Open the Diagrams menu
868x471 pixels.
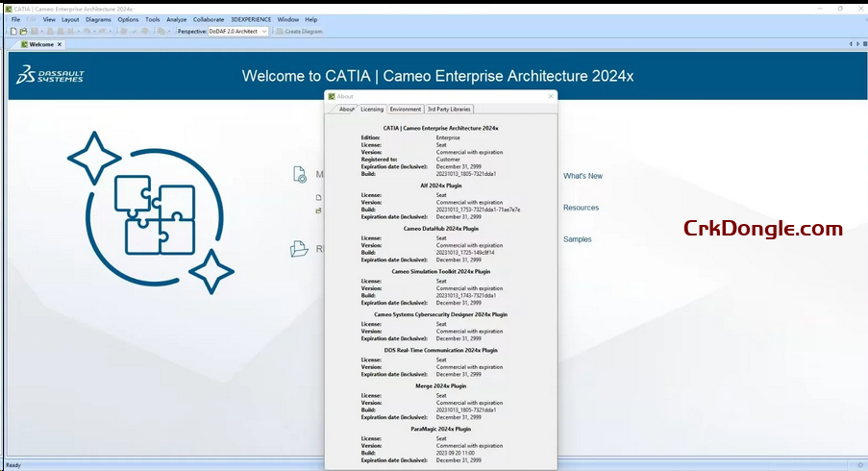(99, 19)
